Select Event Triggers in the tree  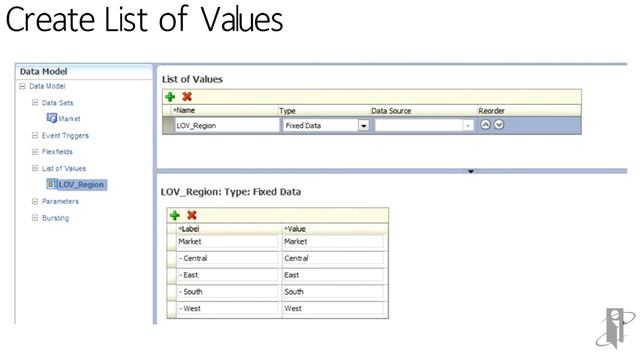point(65,136)
